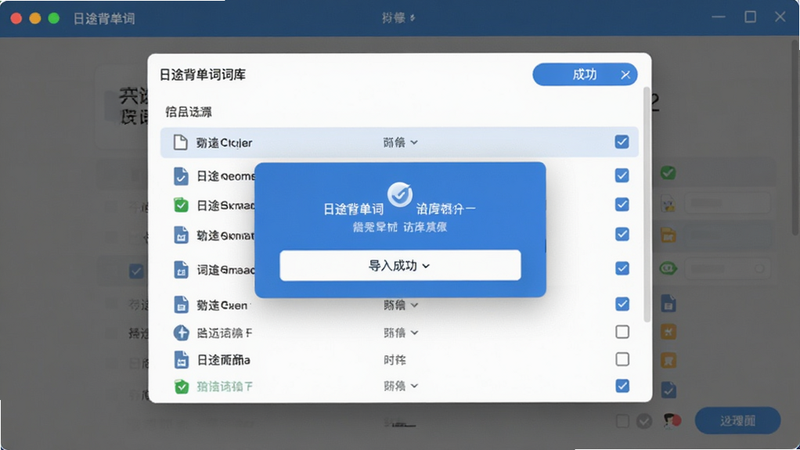Click the blank document icon in the Ctcler row
Screen dimensions: 800x450
pyautogui.click(x=180, y=142)
